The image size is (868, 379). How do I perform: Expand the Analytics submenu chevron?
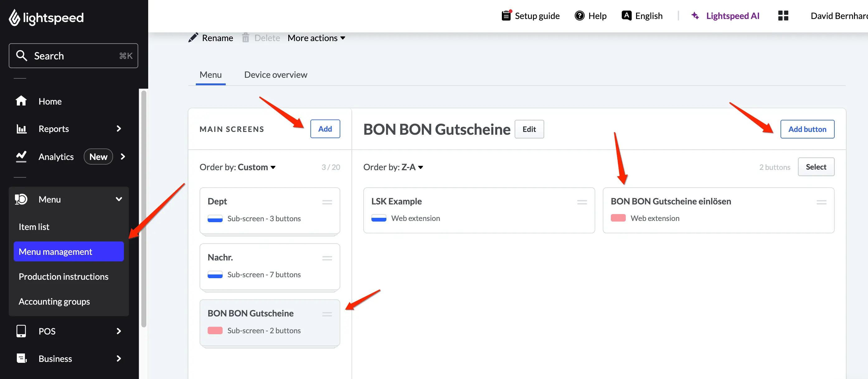[x=123, y=156]
